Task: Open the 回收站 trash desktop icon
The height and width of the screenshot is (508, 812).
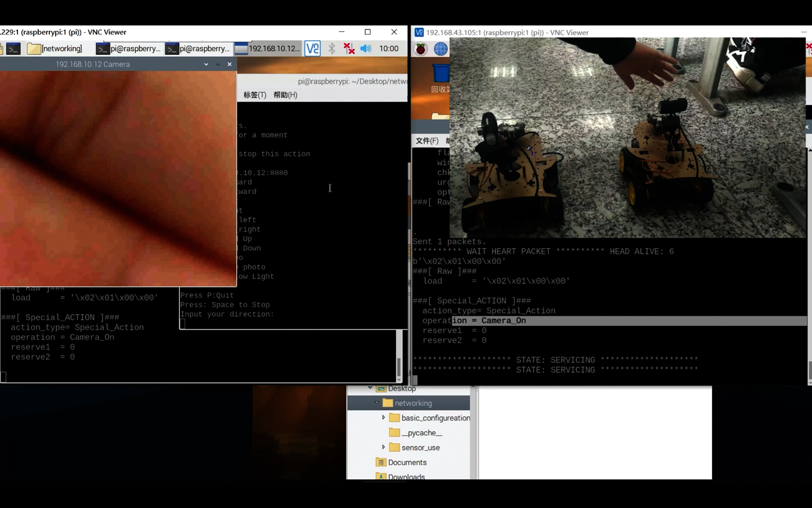Action: pyautogui.click(x=440, y=79)
